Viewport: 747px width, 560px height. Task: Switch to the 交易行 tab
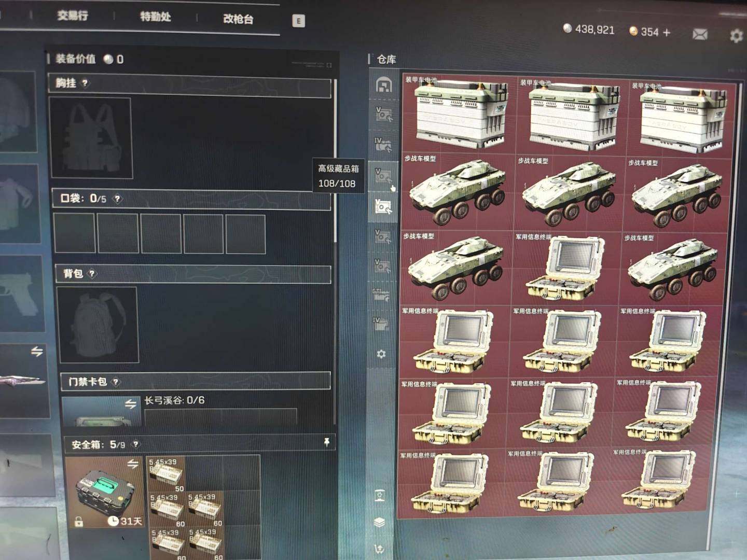(x=72, y=16)
